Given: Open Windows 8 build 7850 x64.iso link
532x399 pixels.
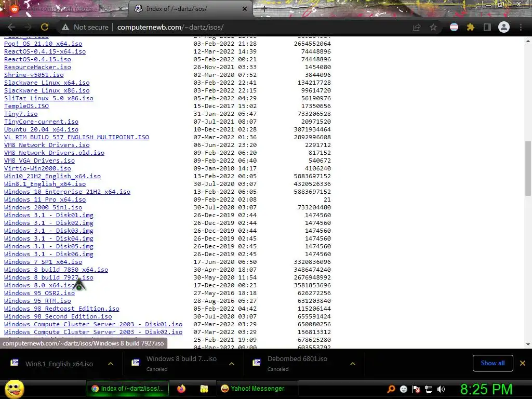Looking at the screenshot, I should click(56, 270).
